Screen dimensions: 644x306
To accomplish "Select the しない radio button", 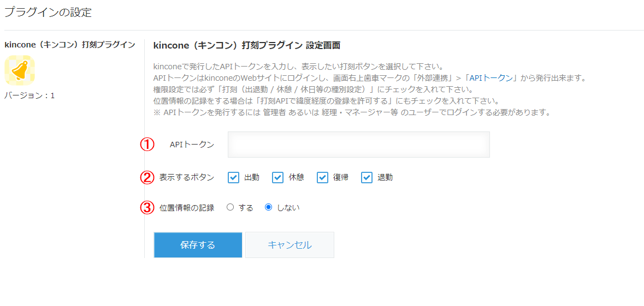I will pyautogui.click(x=269, y=208).
